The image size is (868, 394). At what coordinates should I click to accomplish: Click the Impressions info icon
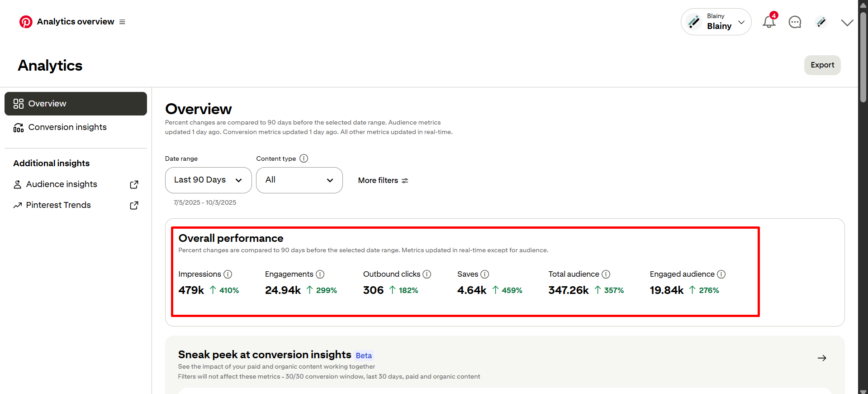click(228, 274)
